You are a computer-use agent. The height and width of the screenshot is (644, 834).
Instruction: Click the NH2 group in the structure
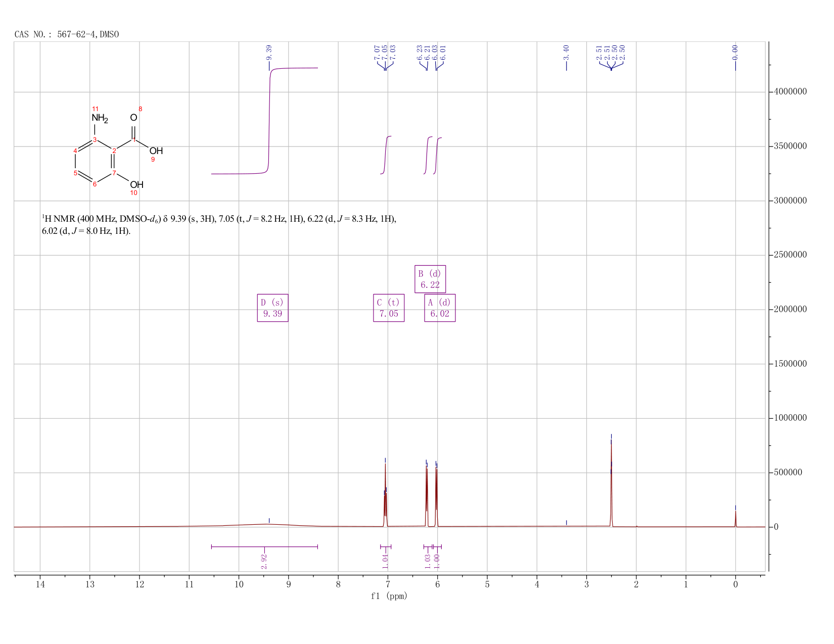pyautogui.click(x=100, y=119)
